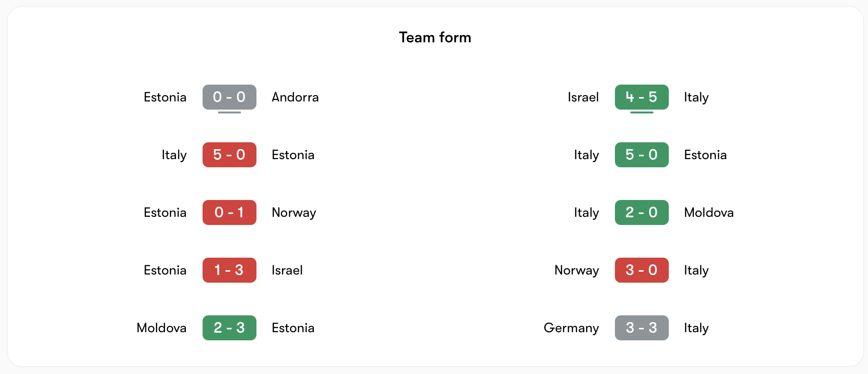Open the 1 - 3 Estonia–Israel result

tap(229, 270)
